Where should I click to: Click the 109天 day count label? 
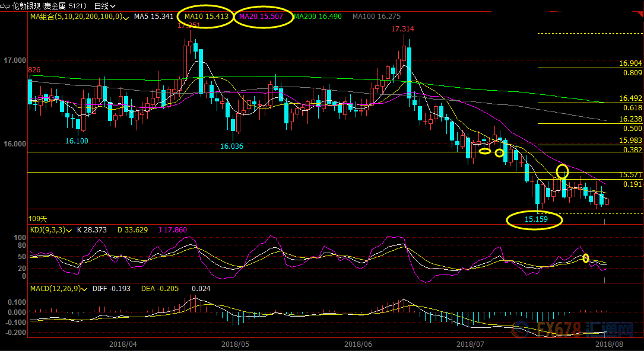[38, 219]
